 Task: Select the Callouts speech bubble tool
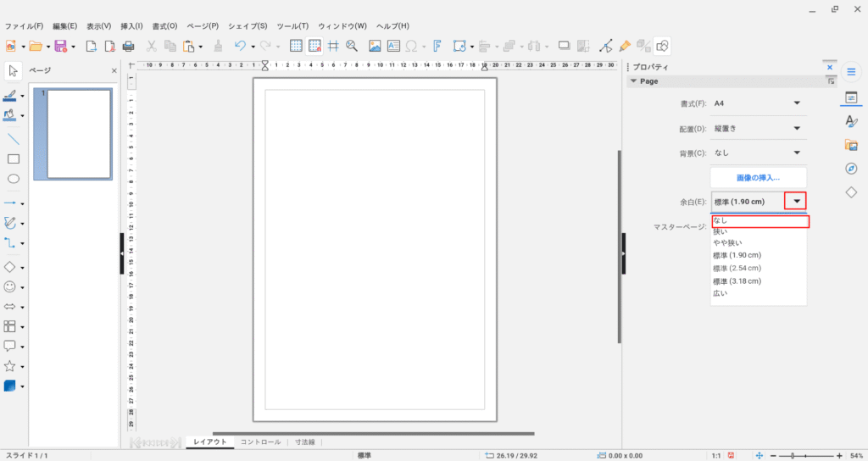click(x=9, y=346)
